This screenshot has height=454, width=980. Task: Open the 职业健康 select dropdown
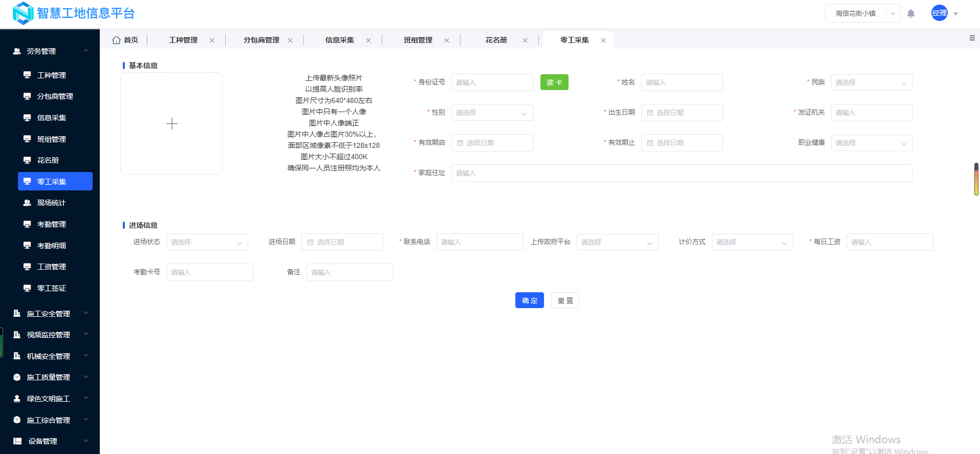click(872, 143)
